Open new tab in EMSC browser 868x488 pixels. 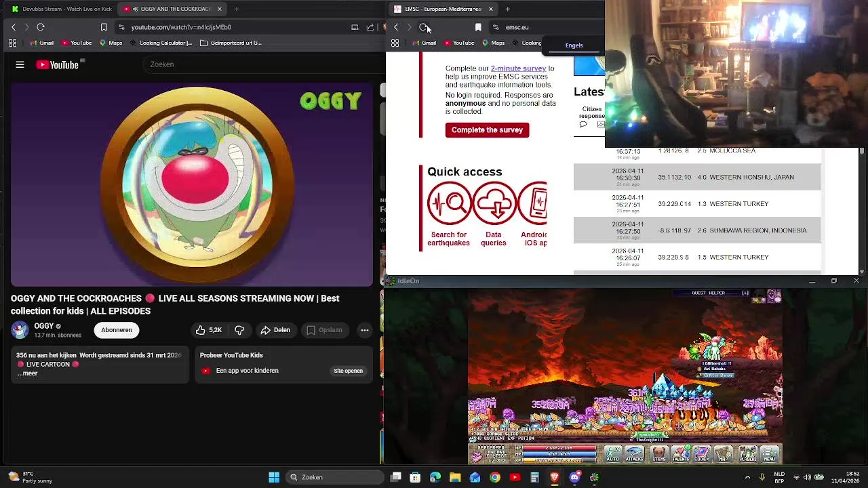507,9
